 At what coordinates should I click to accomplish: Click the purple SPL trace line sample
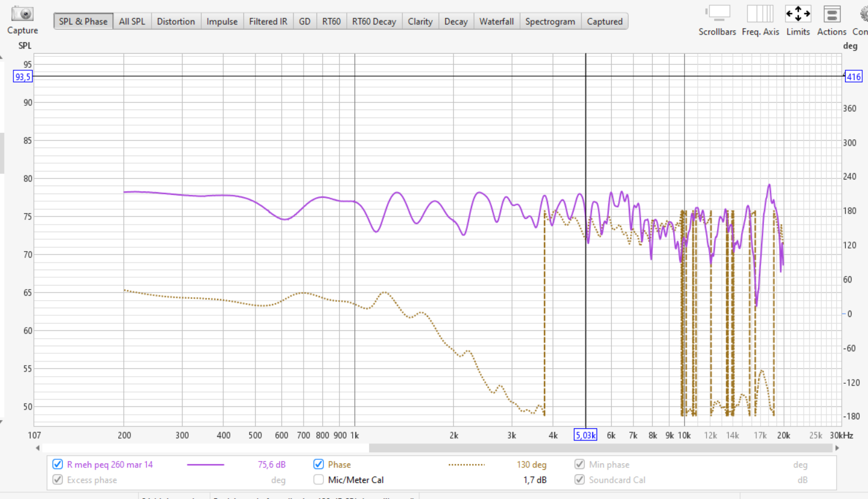pos(205,464)
